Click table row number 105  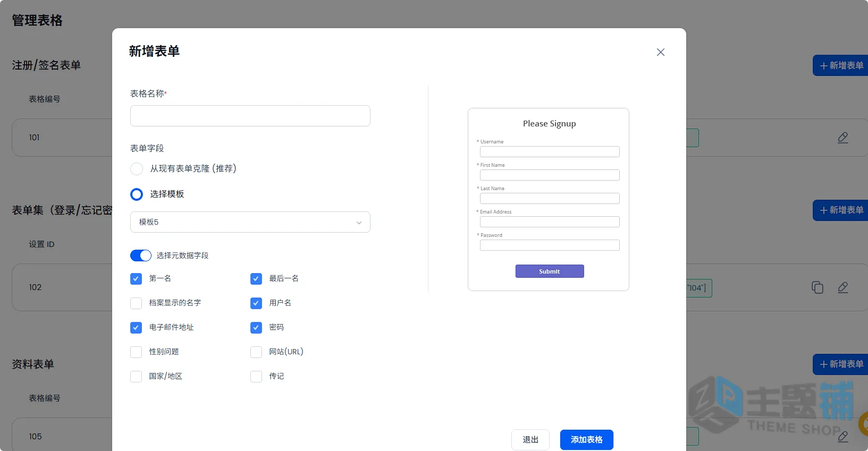click(35, 437)
